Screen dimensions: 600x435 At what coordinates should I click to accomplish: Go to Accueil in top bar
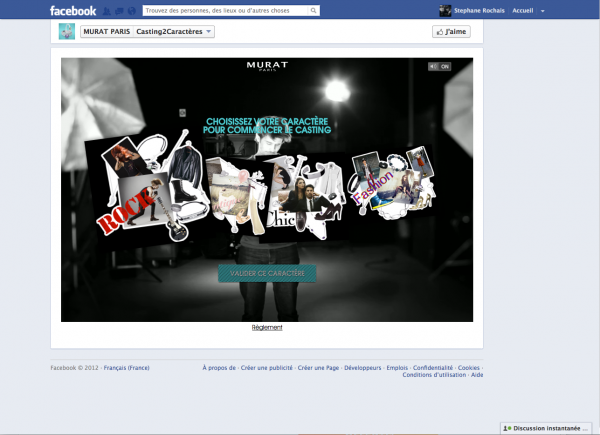tap(523, 11)
